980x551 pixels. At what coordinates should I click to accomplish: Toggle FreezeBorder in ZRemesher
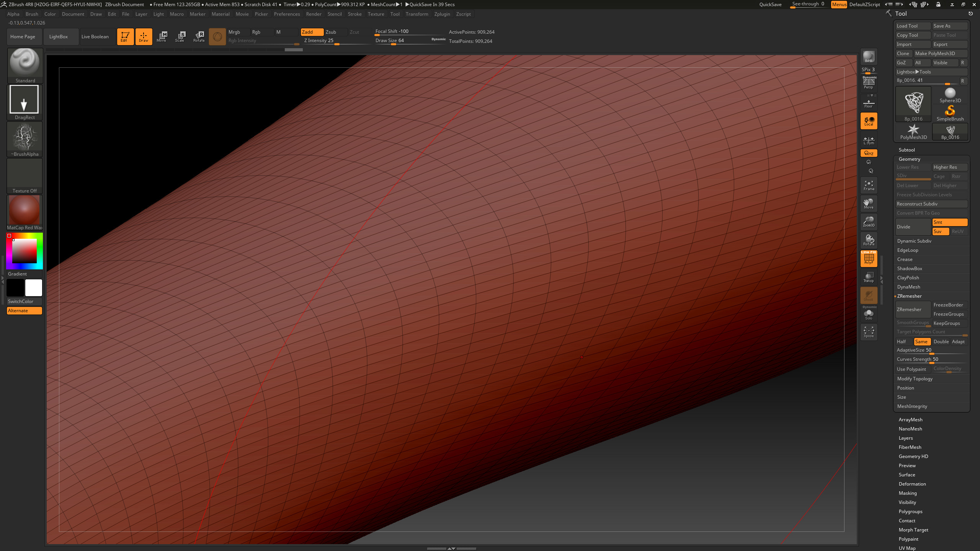pyautogui.click(x=950, y=305)
